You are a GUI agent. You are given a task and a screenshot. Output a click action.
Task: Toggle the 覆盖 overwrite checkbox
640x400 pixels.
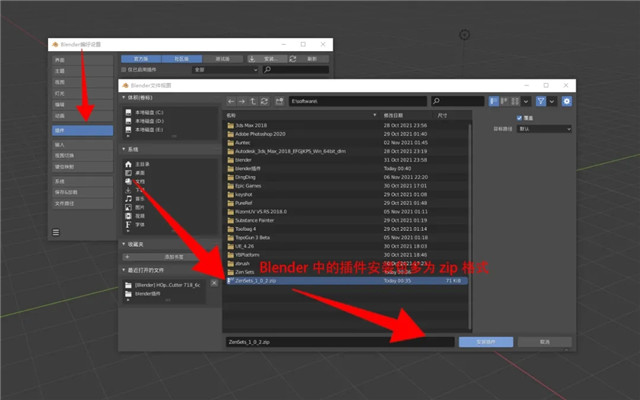(x=519, y=118)
